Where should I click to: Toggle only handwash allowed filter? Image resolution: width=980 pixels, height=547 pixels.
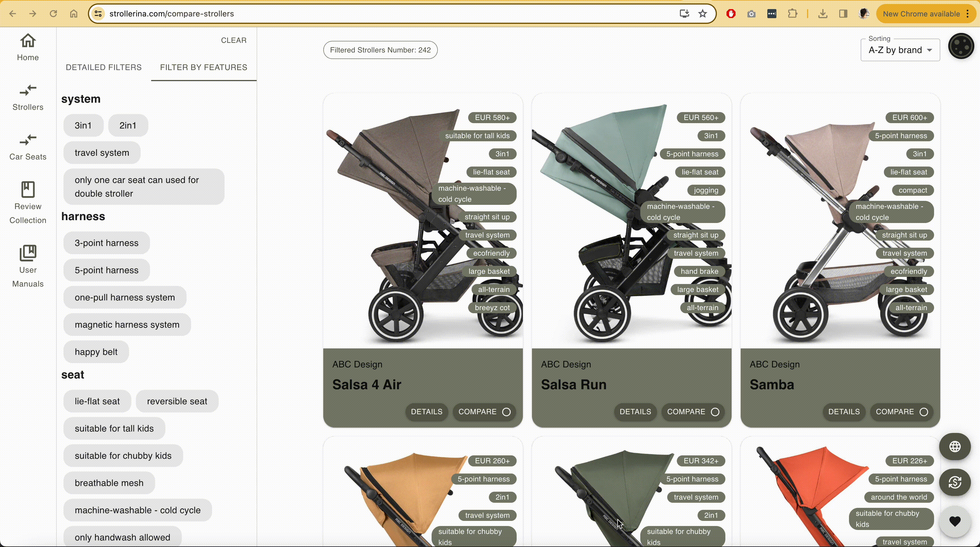[122, 537]
